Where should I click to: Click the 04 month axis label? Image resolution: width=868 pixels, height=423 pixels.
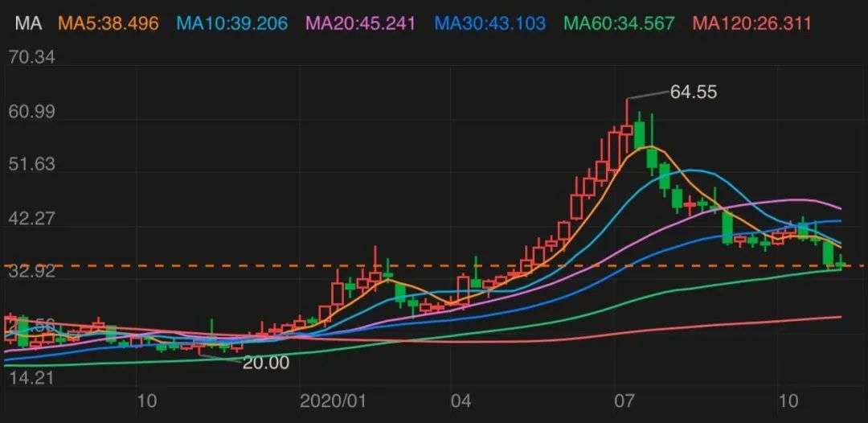(461, 401)
